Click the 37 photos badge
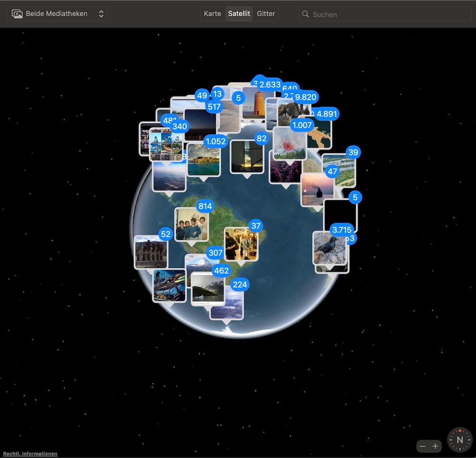Viewport: 476px width, 458px height. (256, 226)
